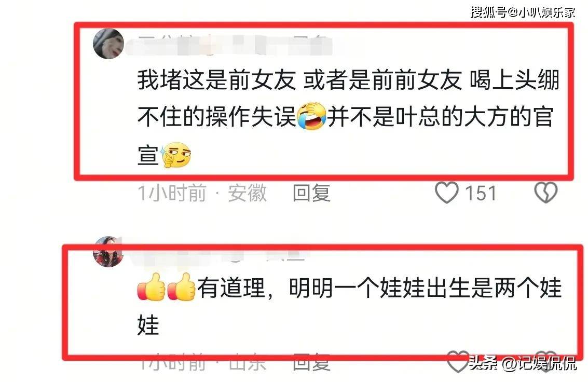
Task: Click the 搜狐号@小叭娱乐家 watermark
Action: [523, 12]
